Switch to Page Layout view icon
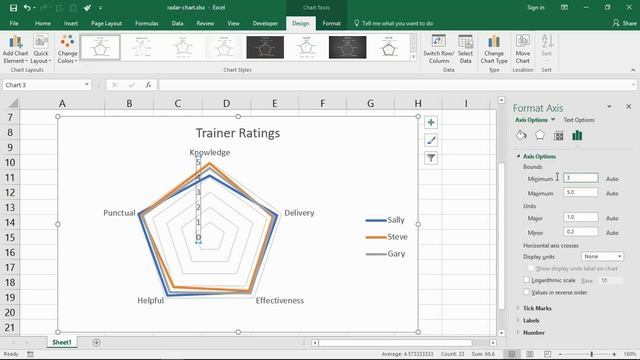This screenshot has width=640, height=360. (529, 354)
